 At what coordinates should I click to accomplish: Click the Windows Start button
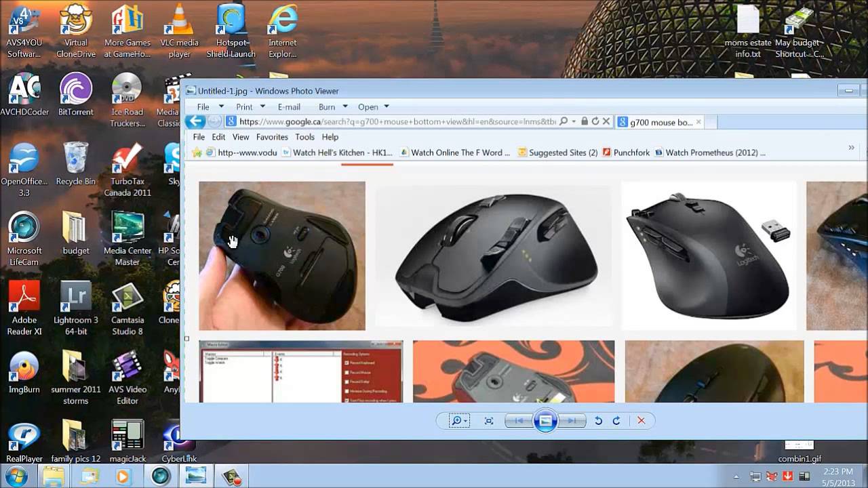coord(16,476)
